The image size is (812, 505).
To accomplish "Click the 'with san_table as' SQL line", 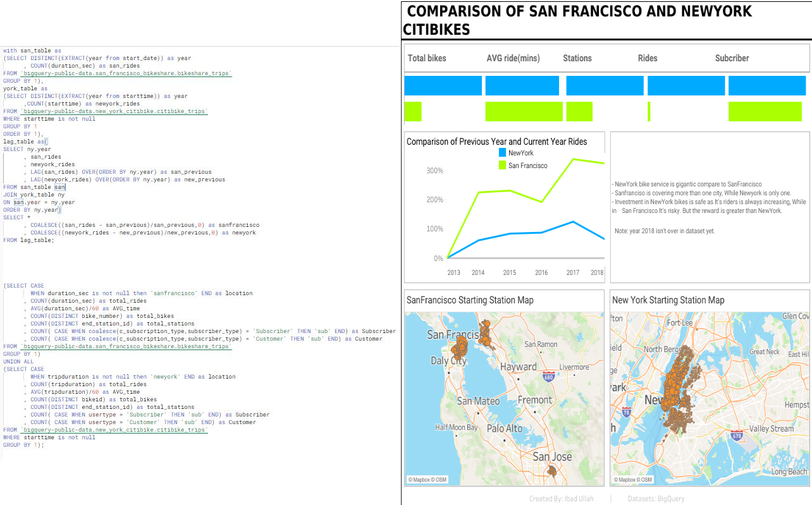I will pyautogui.click(x=32, y=51).
